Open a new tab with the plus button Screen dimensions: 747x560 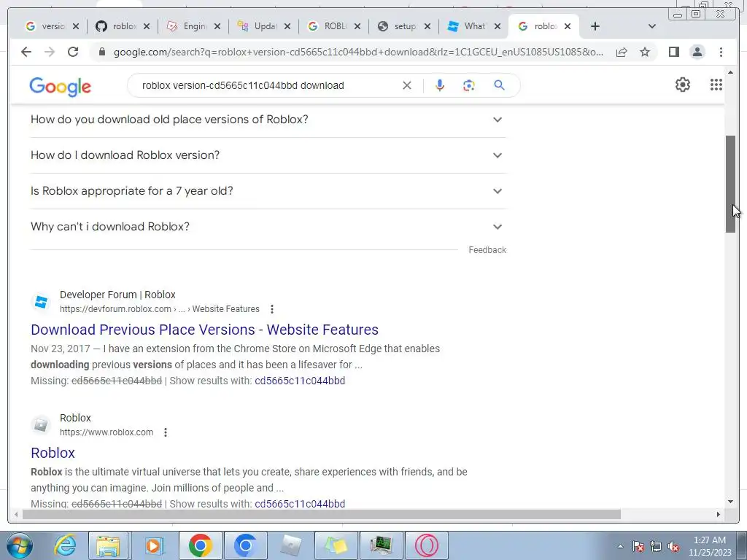(x=595, y=26)
